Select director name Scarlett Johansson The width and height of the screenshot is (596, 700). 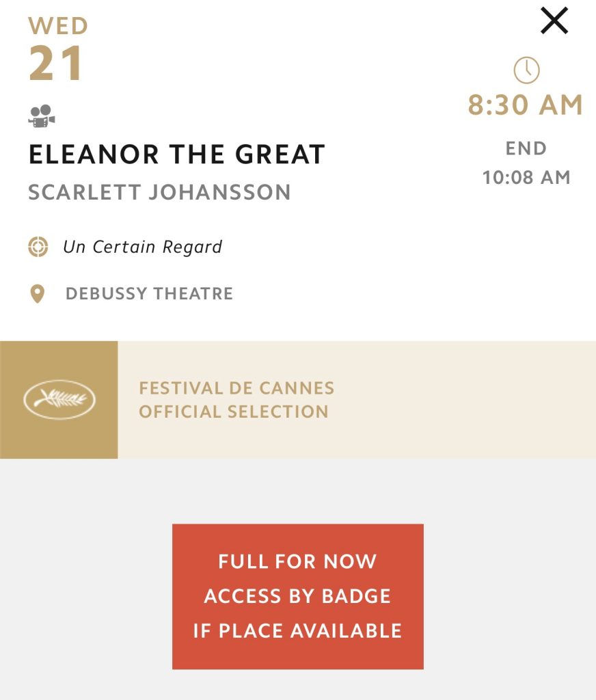(159, 192)
